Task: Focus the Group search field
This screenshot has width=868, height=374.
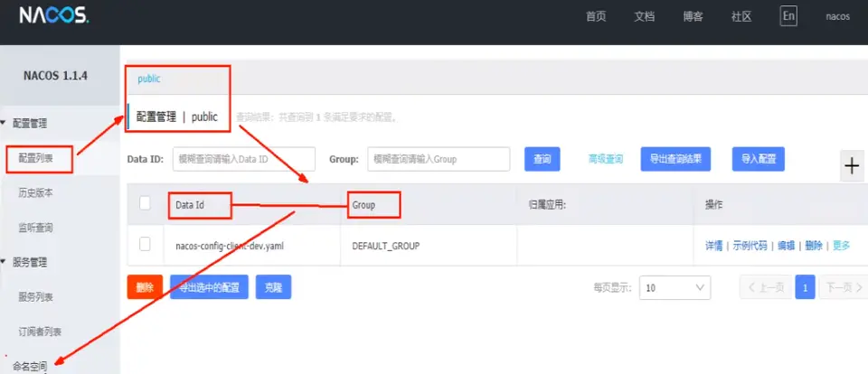Action: [x=439, y=159]
